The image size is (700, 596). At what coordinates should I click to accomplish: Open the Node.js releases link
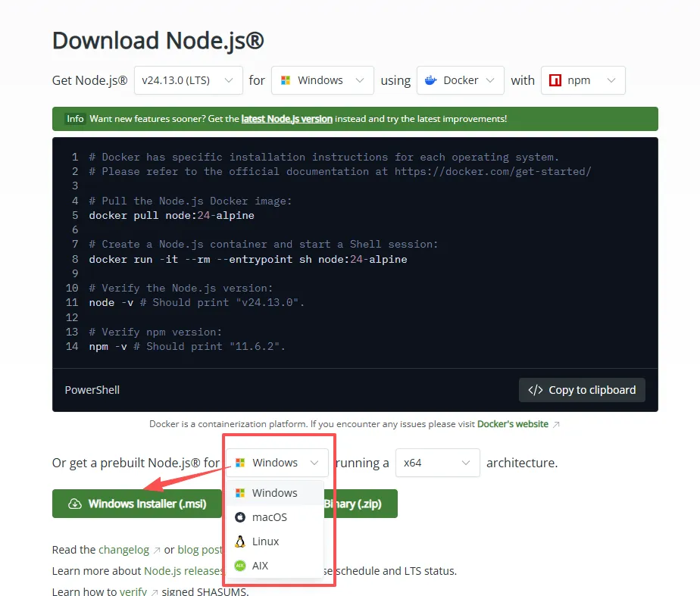tap(183, 571)
